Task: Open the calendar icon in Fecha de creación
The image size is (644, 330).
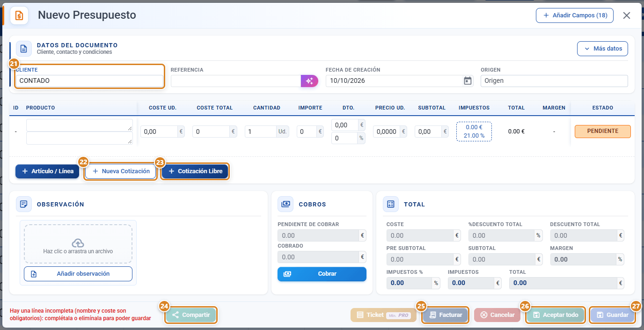Action: coord(468,81)
